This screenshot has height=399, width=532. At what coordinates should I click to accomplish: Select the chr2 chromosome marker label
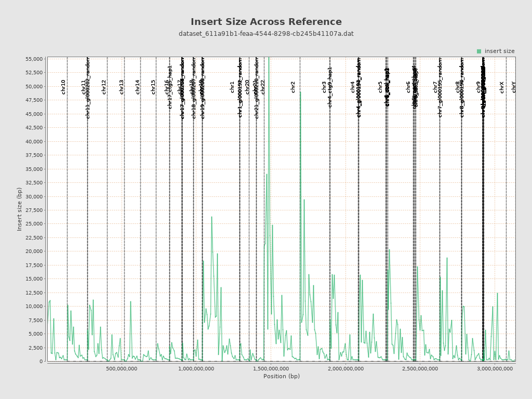pos(293,87)
